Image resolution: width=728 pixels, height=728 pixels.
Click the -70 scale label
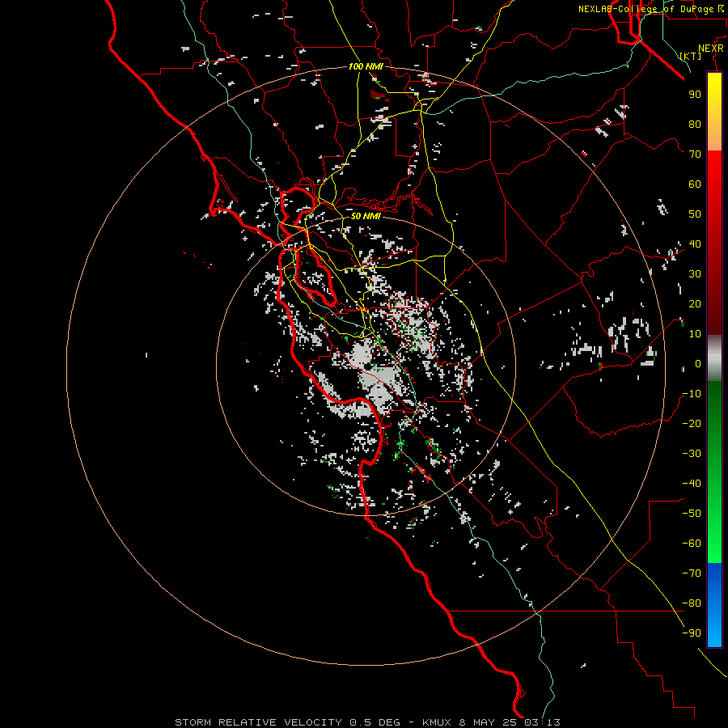(692, 574)
